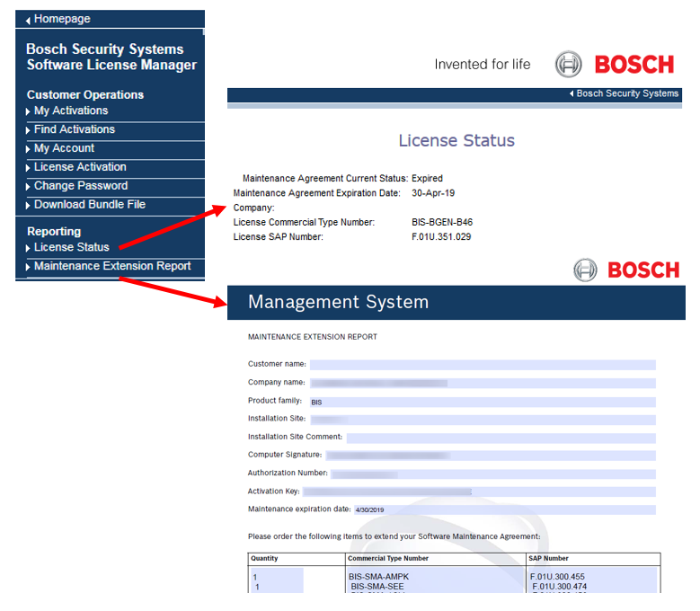The width and height of the screenshot is (700, 611).
Task: Click the Product family field showing BIS
Action: 482,402
